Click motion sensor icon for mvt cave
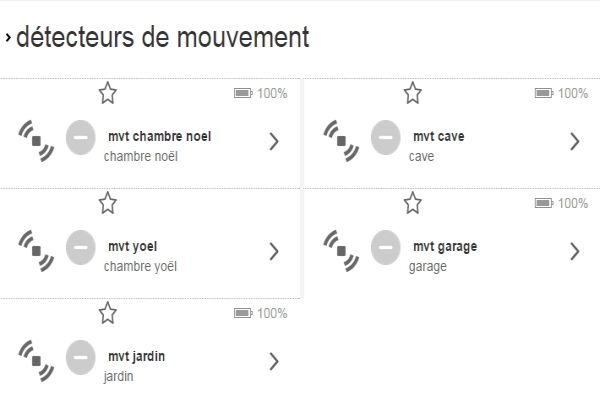The image size is (600, 401). coord(341,142)
